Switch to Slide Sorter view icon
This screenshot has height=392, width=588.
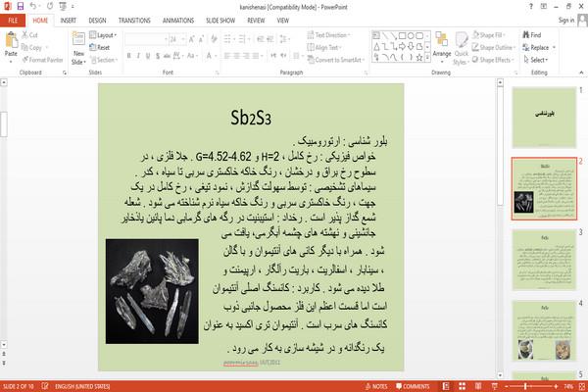[x=463, y=386]
